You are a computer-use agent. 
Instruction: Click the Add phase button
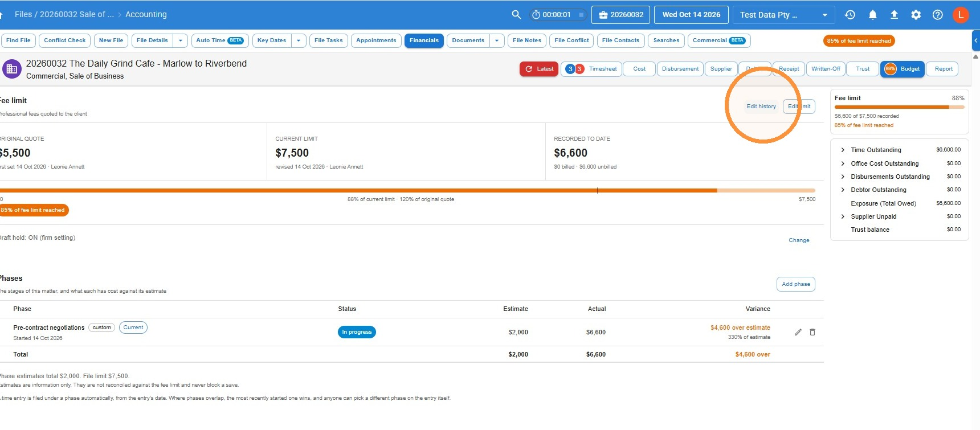(796, 284)
